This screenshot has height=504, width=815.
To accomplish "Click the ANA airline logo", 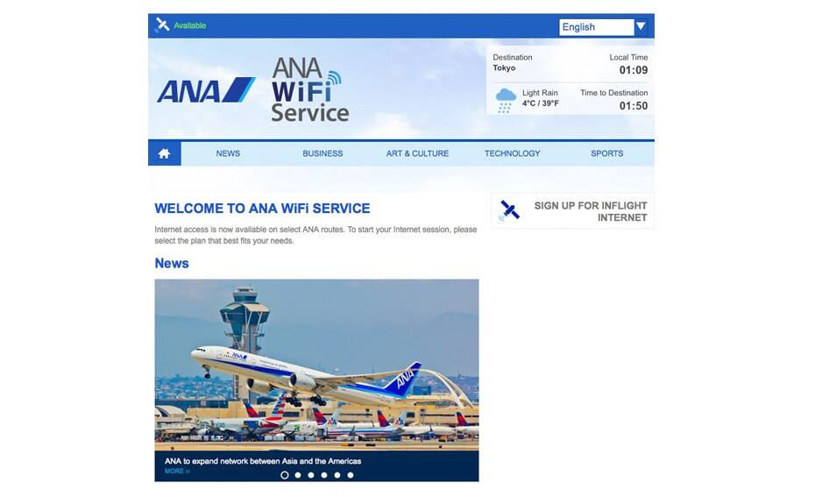I will (x=206, y=90).
